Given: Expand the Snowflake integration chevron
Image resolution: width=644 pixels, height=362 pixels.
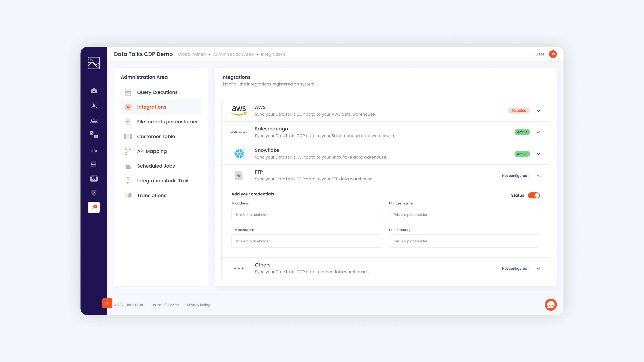Looking at the screenshot, I should (x=538, y=154).
